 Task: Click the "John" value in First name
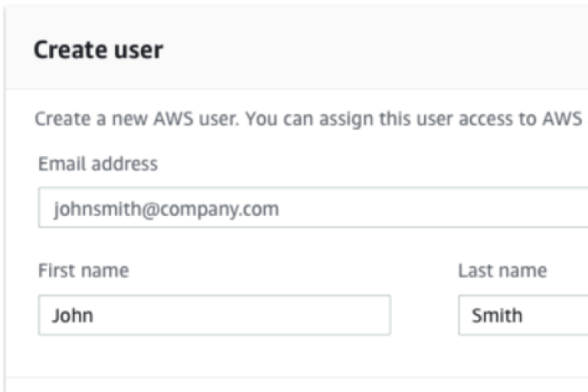pyautogui.click(x=73, y=315)
